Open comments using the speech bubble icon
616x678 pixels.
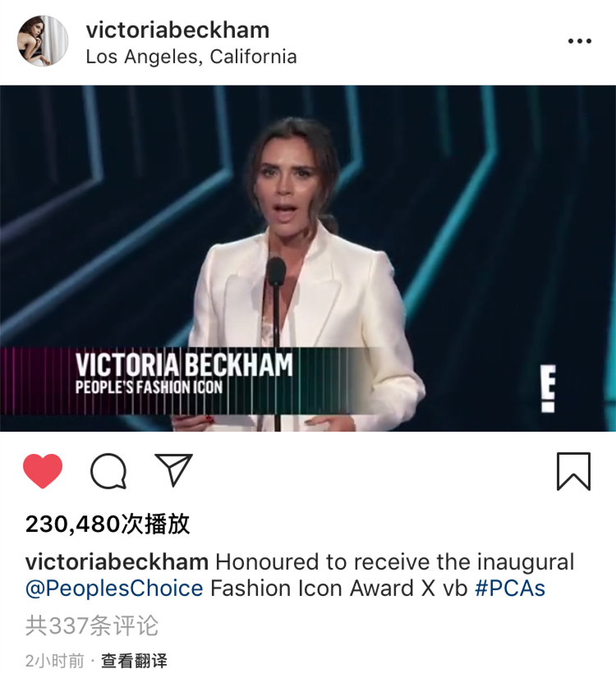click(108, 471)
